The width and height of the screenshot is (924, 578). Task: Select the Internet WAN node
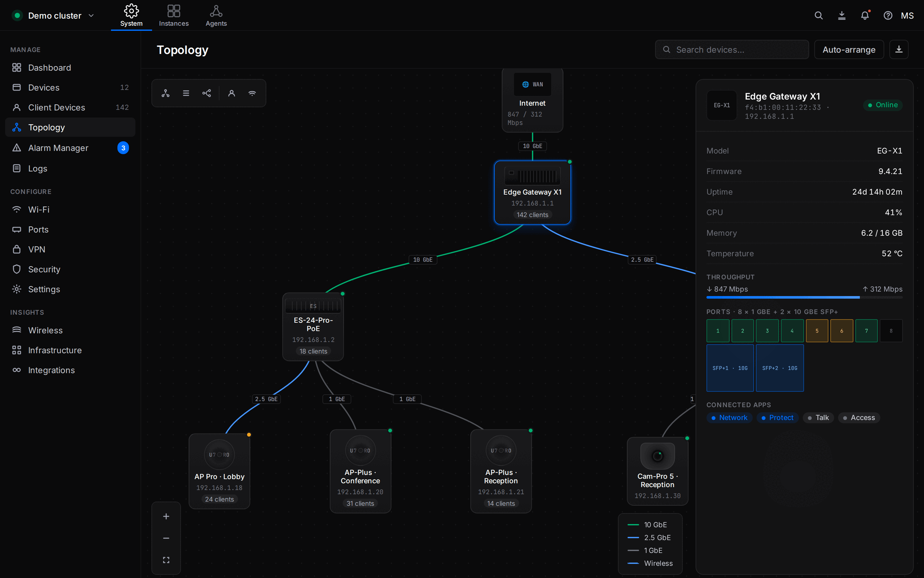[x=532, y=100]
